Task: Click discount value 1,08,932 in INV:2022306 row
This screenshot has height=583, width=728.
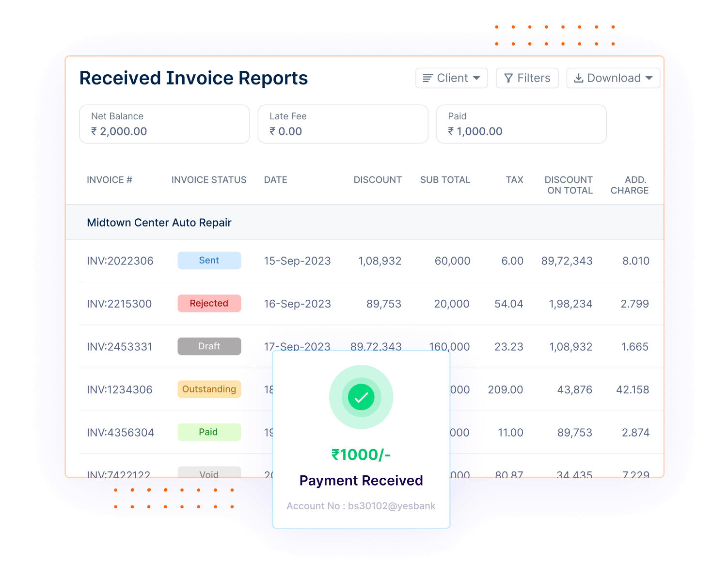Action: 380,261
